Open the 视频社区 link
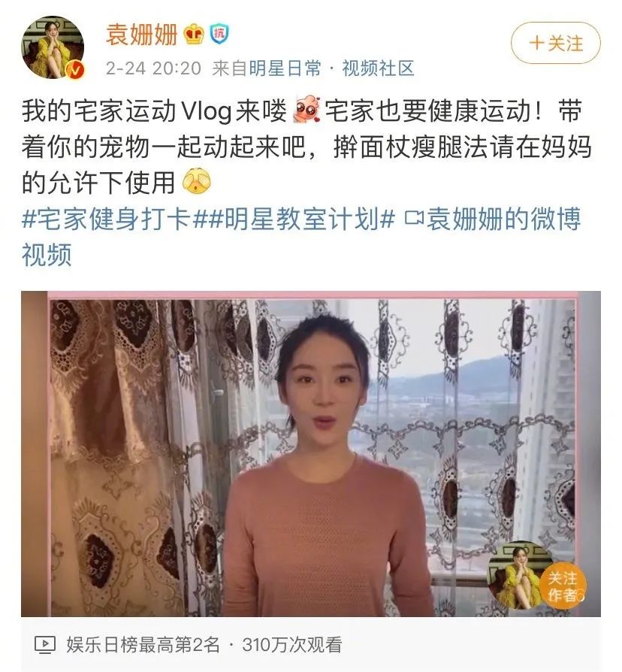The width and height of the screenshot is (622, 672). pyautogui.click(x=378, y=68)
